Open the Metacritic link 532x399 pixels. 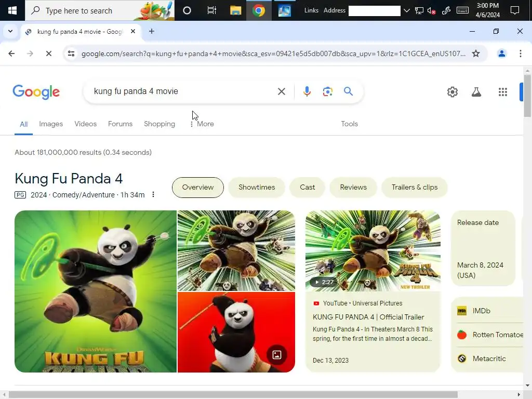(487, 358)
